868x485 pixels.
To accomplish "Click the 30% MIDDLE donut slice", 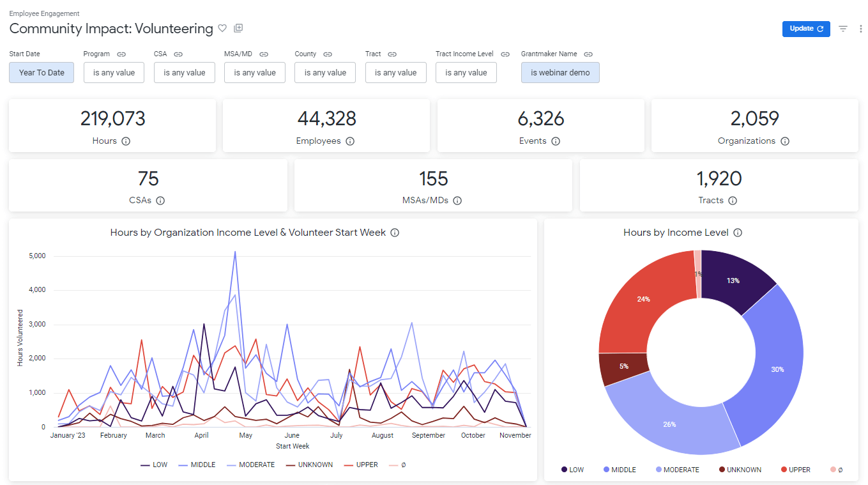I will pos(777,369).
